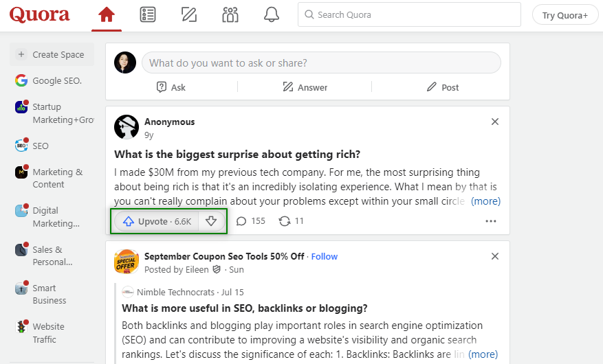The height and width of the screenshot is (364, 603).
Task: Click the share icon with 11
Action: point(291,221)
